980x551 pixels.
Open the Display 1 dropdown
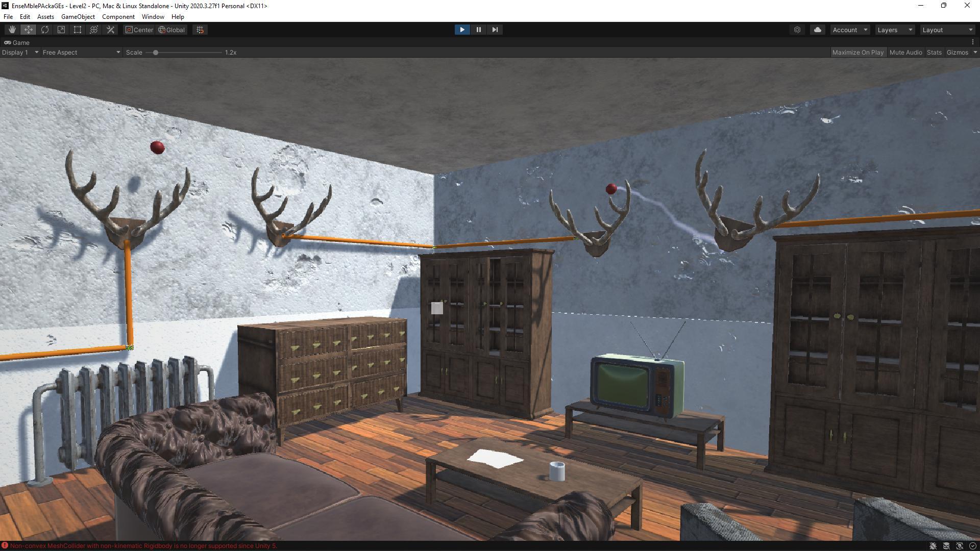click(x=20, y=52)
